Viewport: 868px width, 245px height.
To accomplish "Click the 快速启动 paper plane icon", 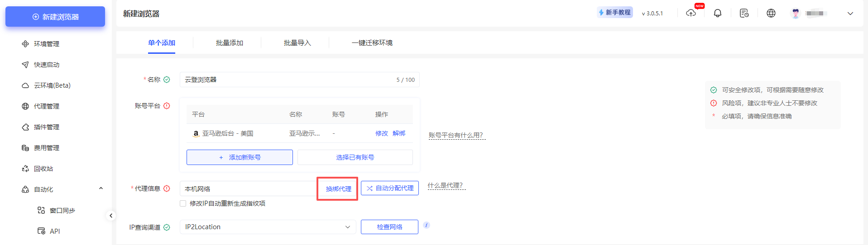I will click(x=25, y=65).
